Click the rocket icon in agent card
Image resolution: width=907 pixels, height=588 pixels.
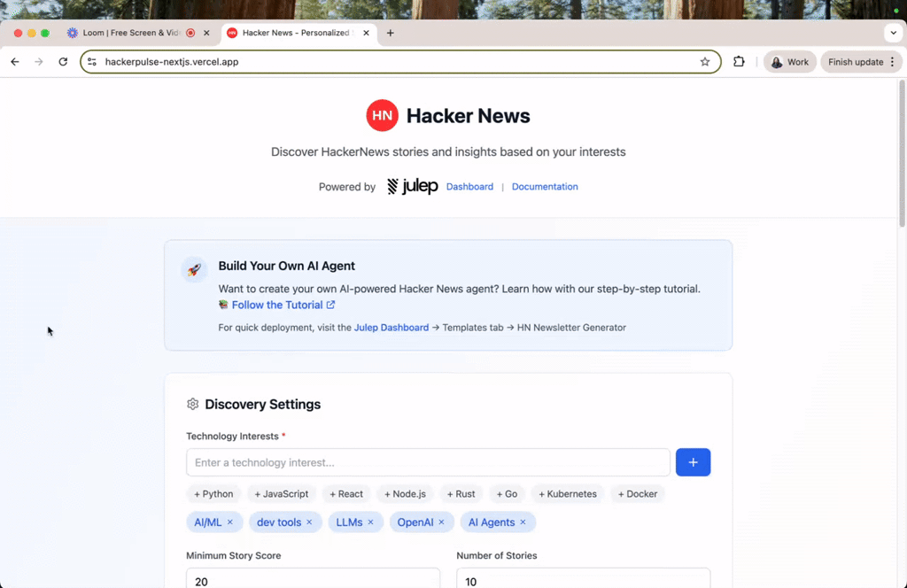(194, 269)
